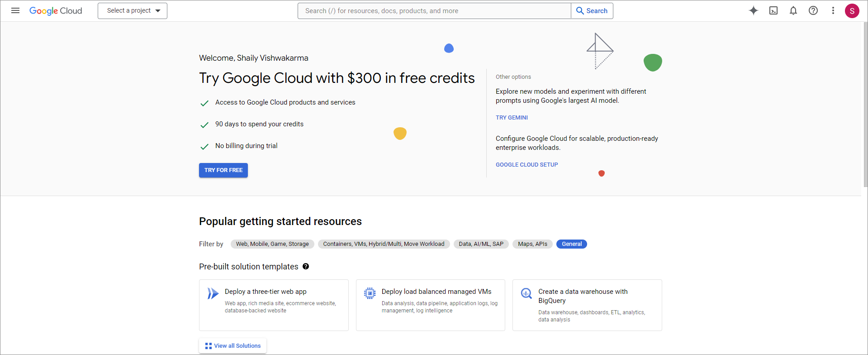This screenshot has width=868, height=355.
Task: Toggle the General filter chip
Action: [x=572, y=244]
